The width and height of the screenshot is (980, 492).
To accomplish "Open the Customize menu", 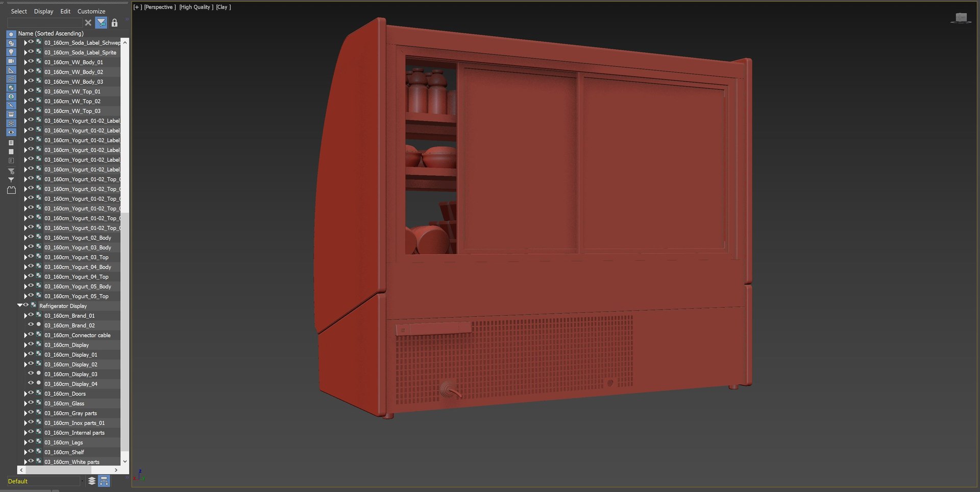I will tap(91, 11).
